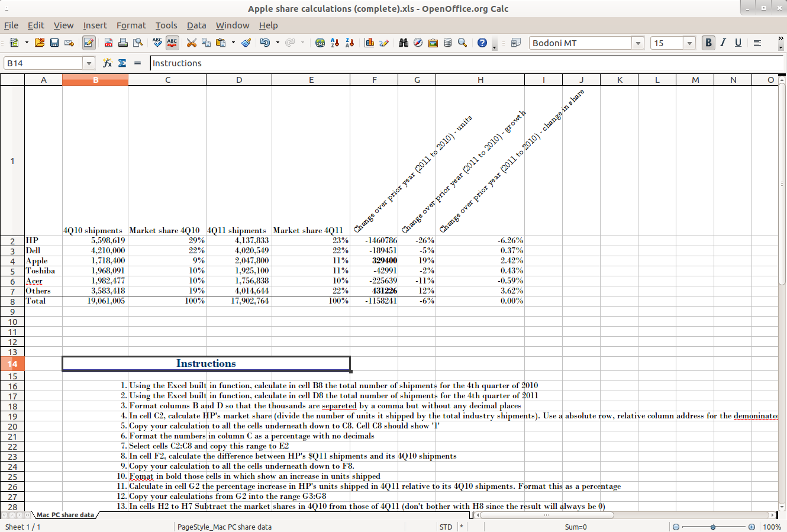Click the 100% zoom level in the status bar
This screenshot has height=532, width=787.
pos(772,527)
